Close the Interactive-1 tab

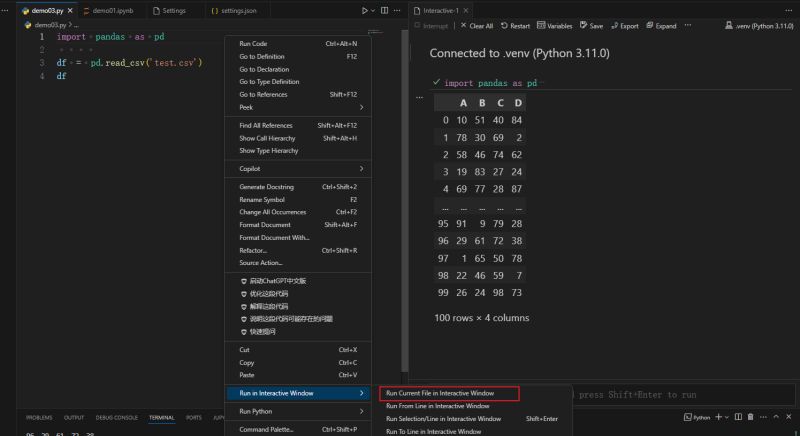[466, 10]
